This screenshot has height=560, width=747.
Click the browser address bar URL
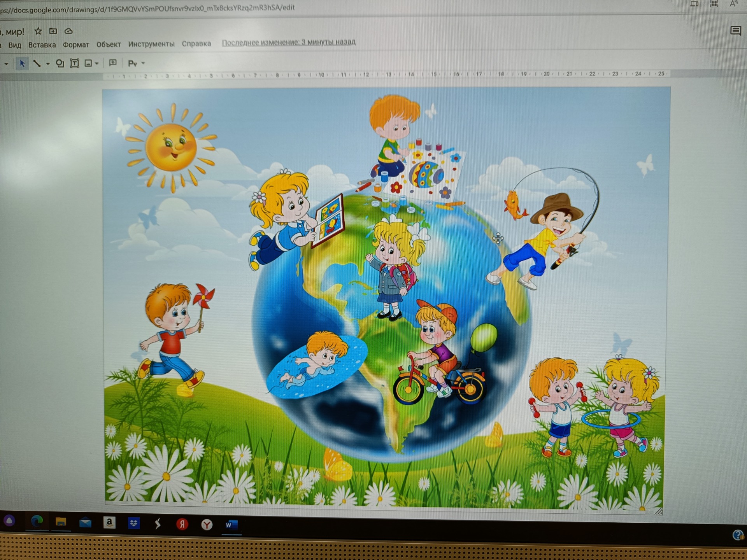point(148,8)
